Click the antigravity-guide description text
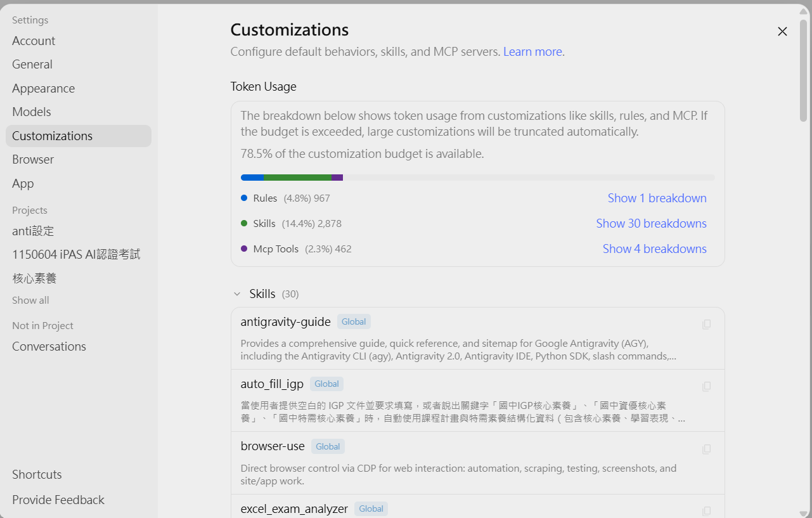 pyautogui.click(x=458, y=349)
